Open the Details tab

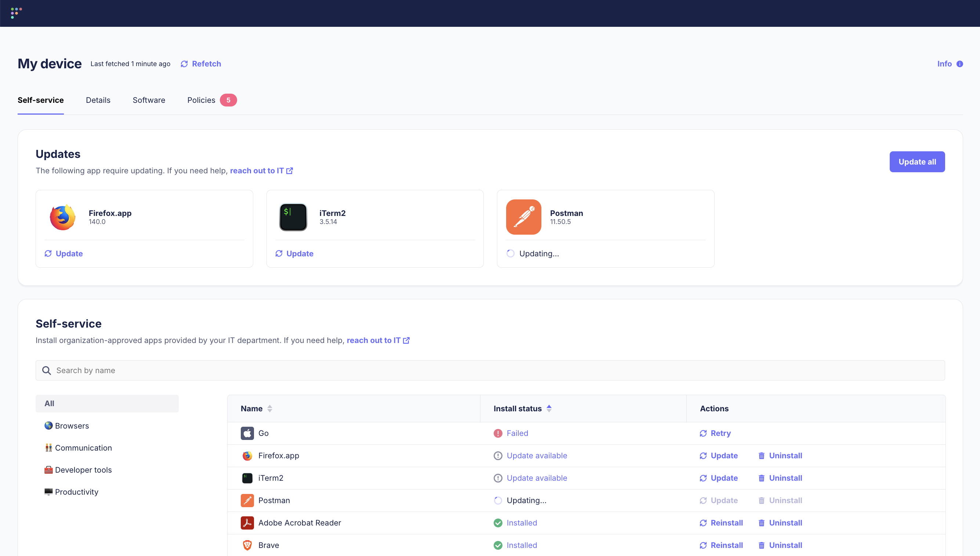[x=98, y=100]
